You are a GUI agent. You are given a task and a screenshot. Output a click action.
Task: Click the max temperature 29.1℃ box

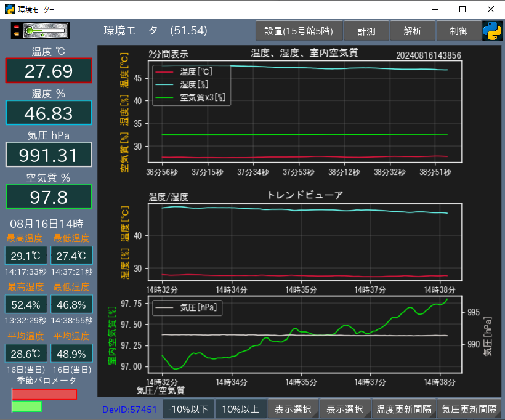tap(26, 256)
